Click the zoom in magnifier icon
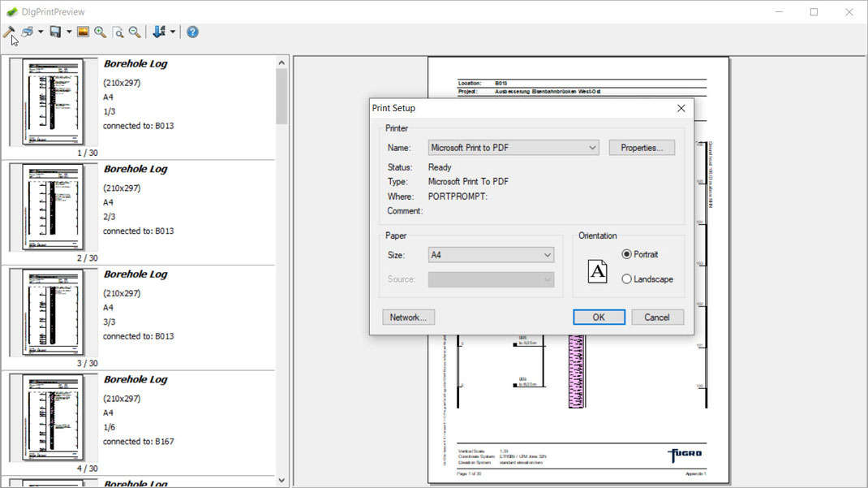This screenshot has width=868, height=488. pyautogui.click(x=101, y=32)
